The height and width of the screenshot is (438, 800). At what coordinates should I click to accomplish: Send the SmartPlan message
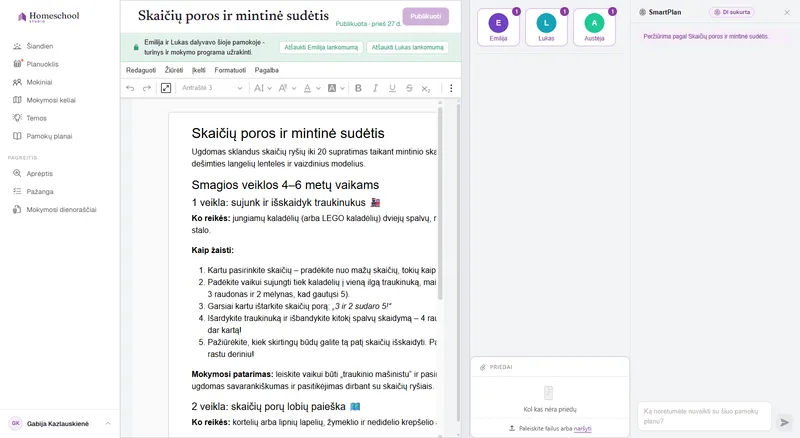point(785,422)
